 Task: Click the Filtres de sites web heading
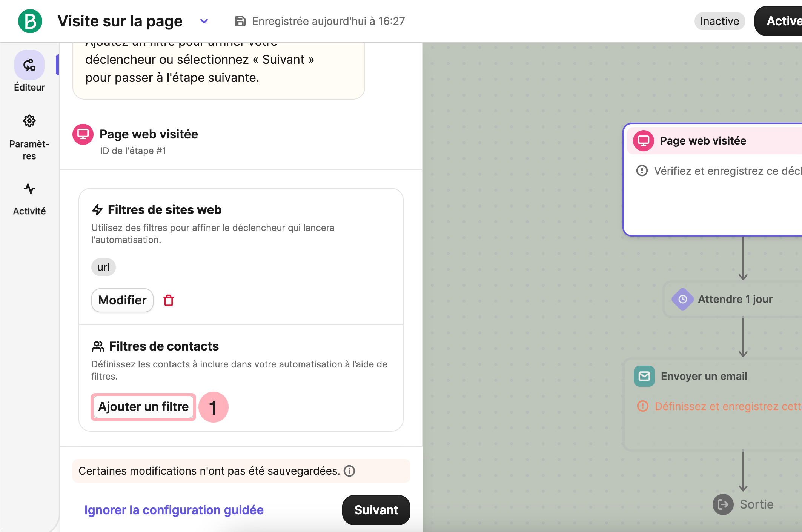coord(165,210)
